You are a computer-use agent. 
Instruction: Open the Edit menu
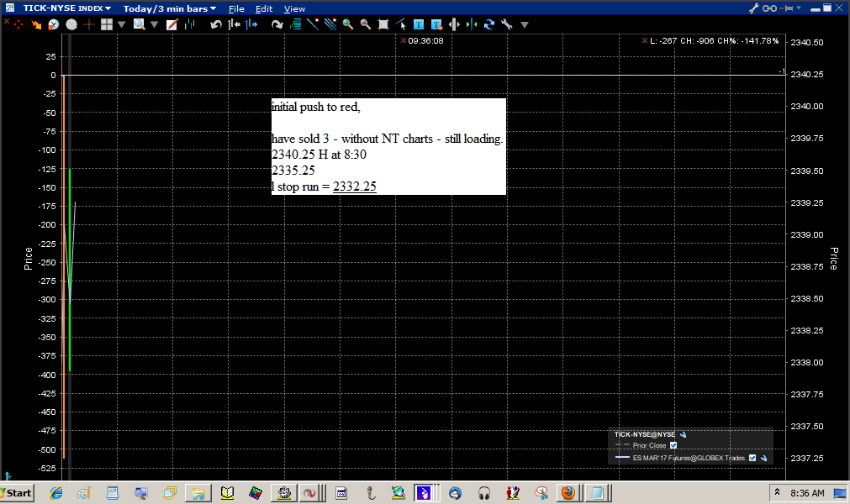pyautogui.click(x=264, y=8)
